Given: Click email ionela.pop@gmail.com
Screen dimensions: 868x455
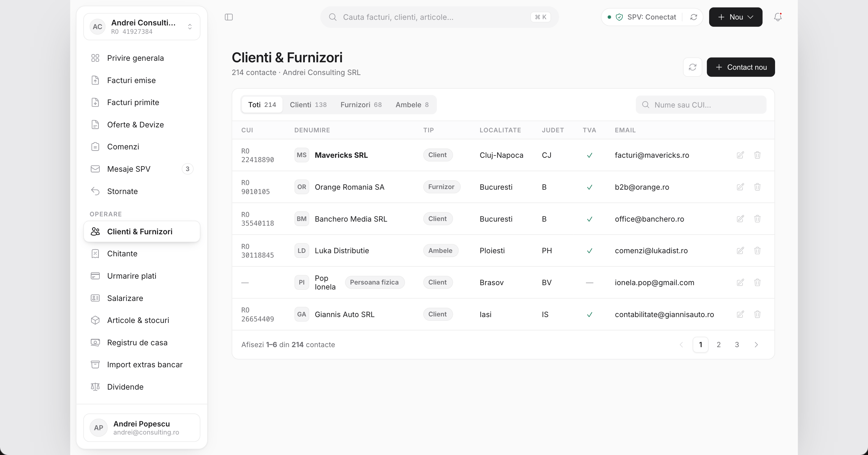Looking at the screenshot, I should (654, 282).
